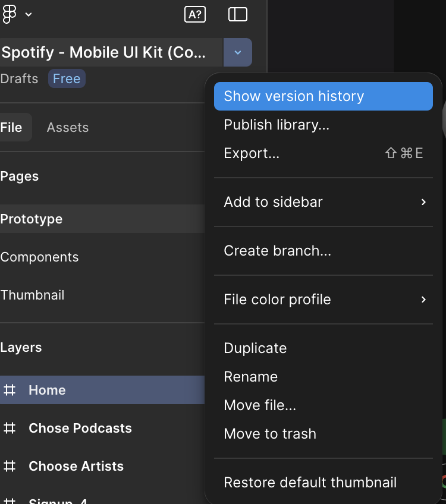Click the Free plan badge
The image size is (446, 504).
click(67, 78)
